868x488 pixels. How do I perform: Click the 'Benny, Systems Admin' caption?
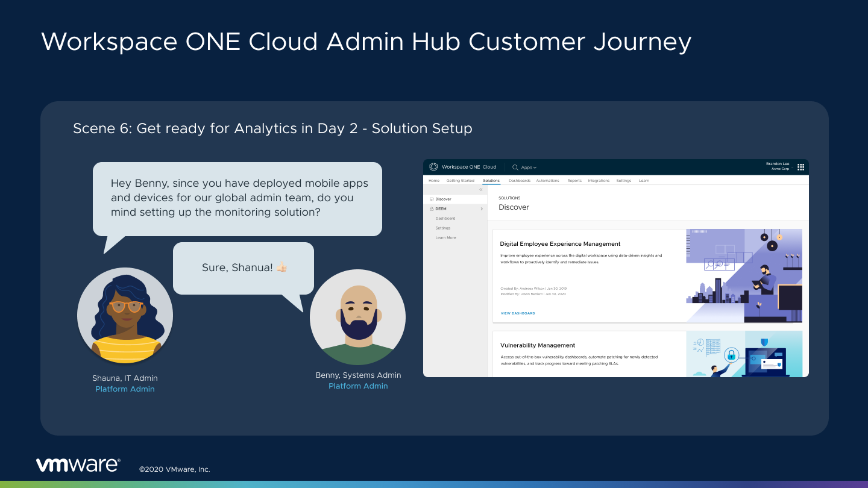(x=358, y=375)
